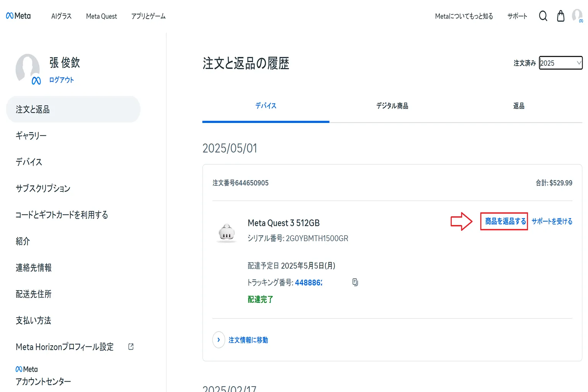
Task: Open アプリとゲーム in the top navigation
Action: tap(148, 16)
